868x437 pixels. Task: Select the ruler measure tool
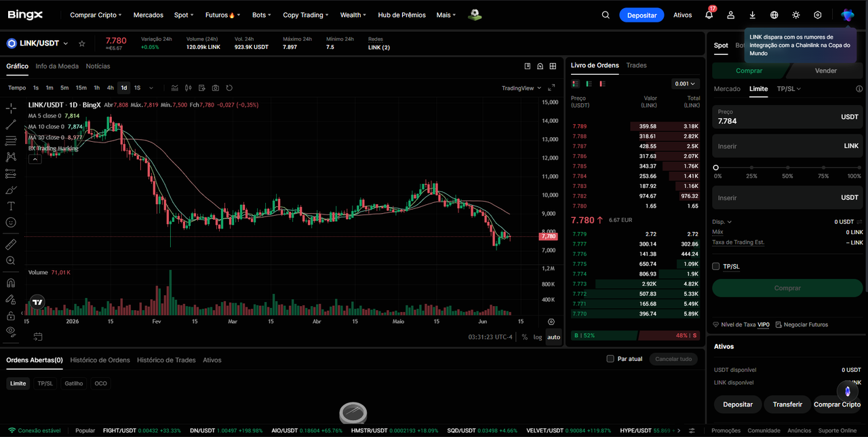click(11, 244)
